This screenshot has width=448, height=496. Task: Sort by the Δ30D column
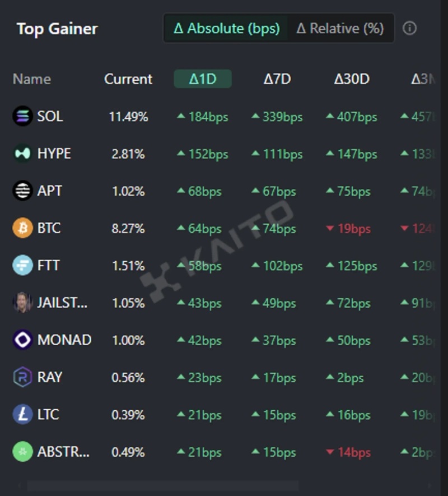[x=352, y=79]
